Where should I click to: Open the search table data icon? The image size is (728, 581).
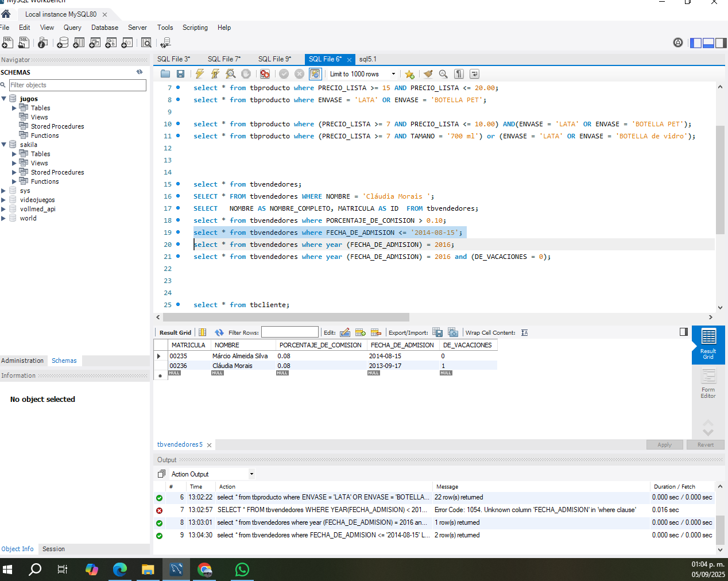tap(146, 42)
